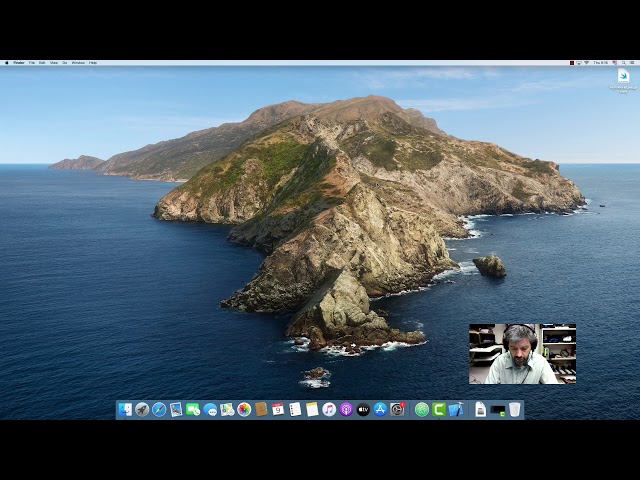Open Notification Center
This screenshot has width=640, height=480.
point(632,63)
